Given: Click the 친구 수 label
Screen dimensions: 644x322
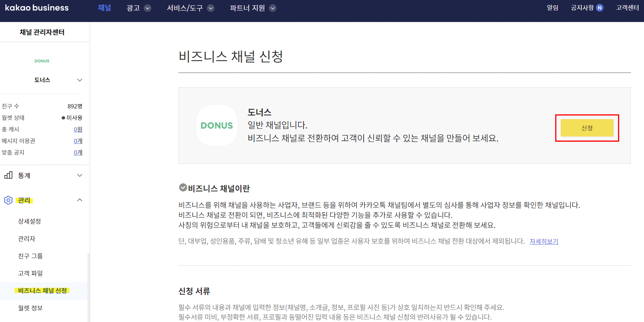Looking at the screenshot, I should point(10,106).
